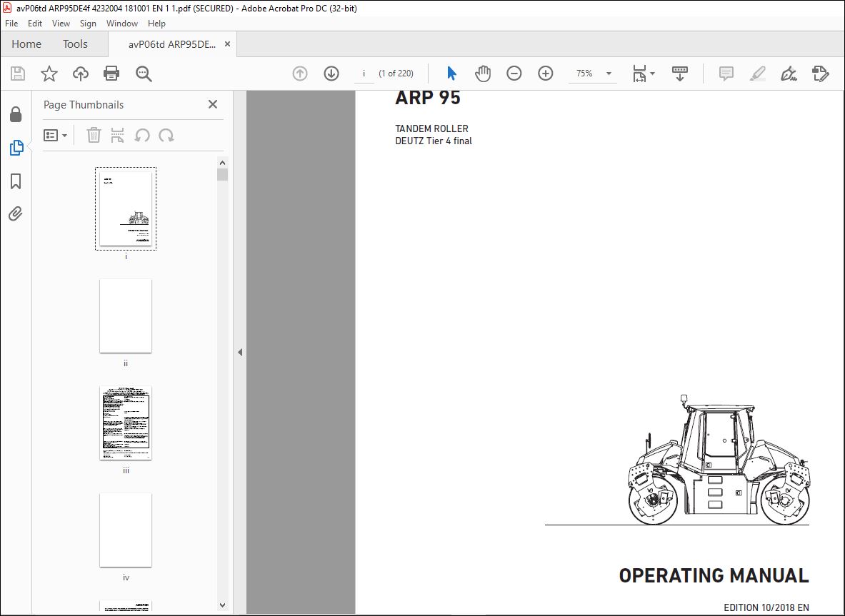Open the Sign menu
Viewport: 845px width, 616px height.
88,23
